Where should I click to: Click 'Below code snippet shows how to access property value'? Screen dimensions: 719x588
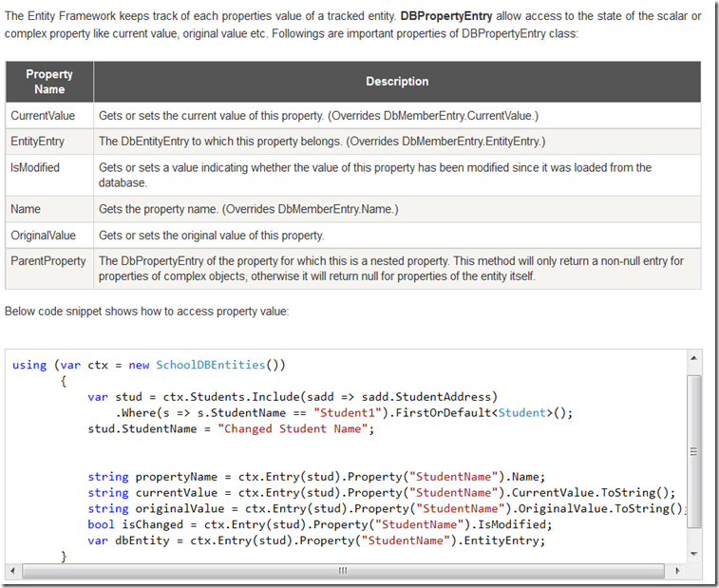(x=146, y=312)
